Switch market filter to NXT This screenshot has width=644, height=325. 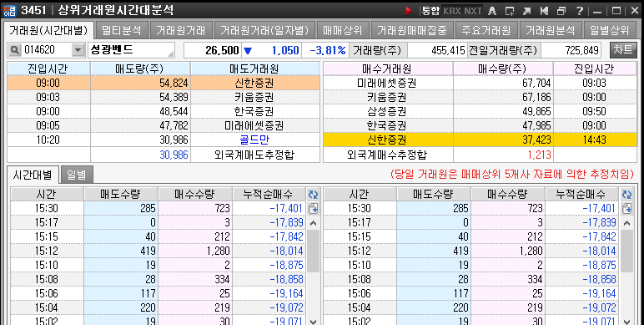473,11
